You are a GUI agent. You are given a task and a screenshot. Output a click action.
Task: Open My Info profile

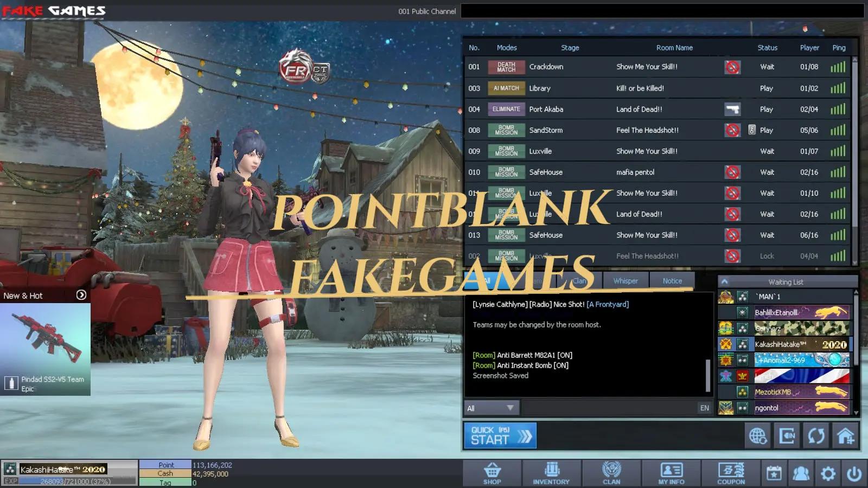671,473
